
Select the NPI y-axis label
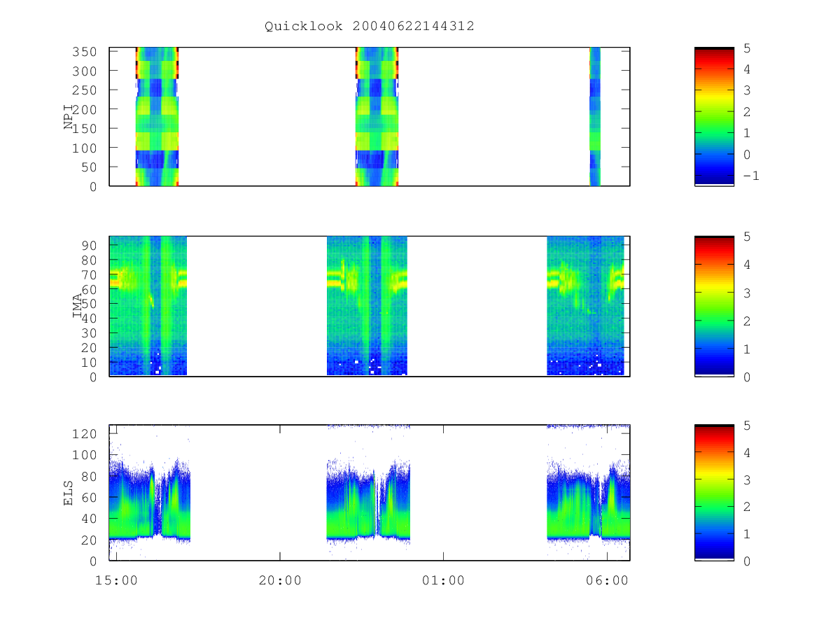click(69, 116)
